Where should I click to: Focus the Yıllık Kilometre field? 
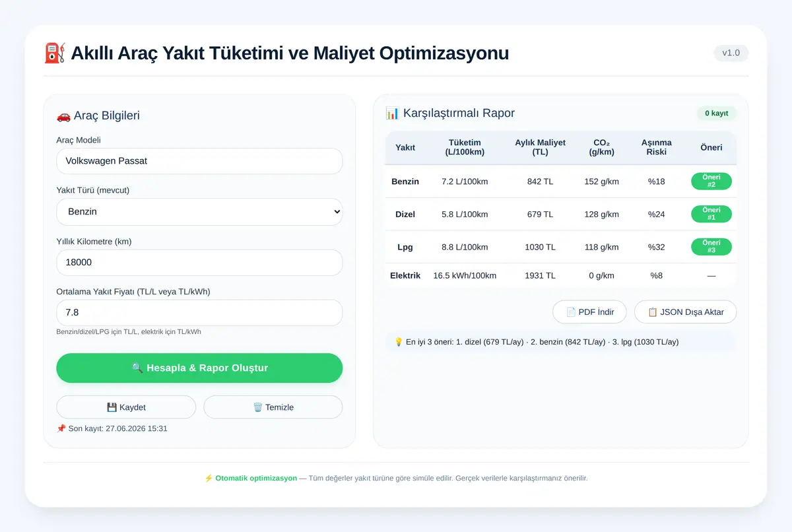[199, 262]
